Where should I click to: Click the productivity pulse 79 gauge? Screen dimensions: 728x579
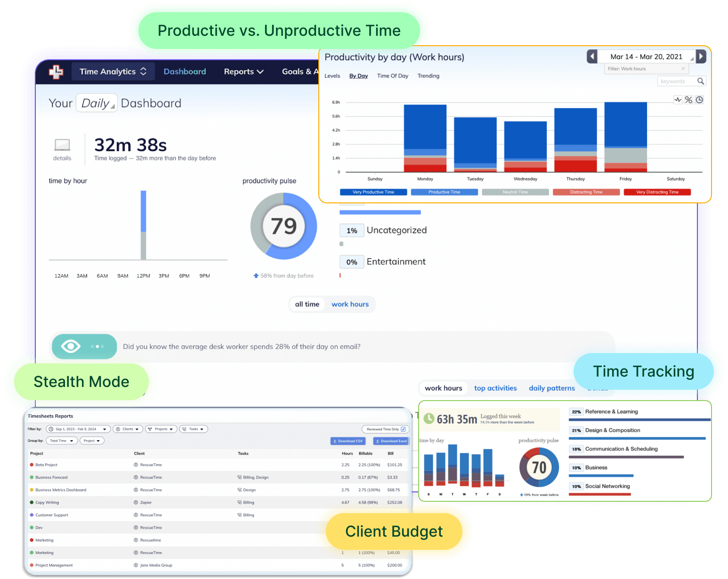[283, 226]
